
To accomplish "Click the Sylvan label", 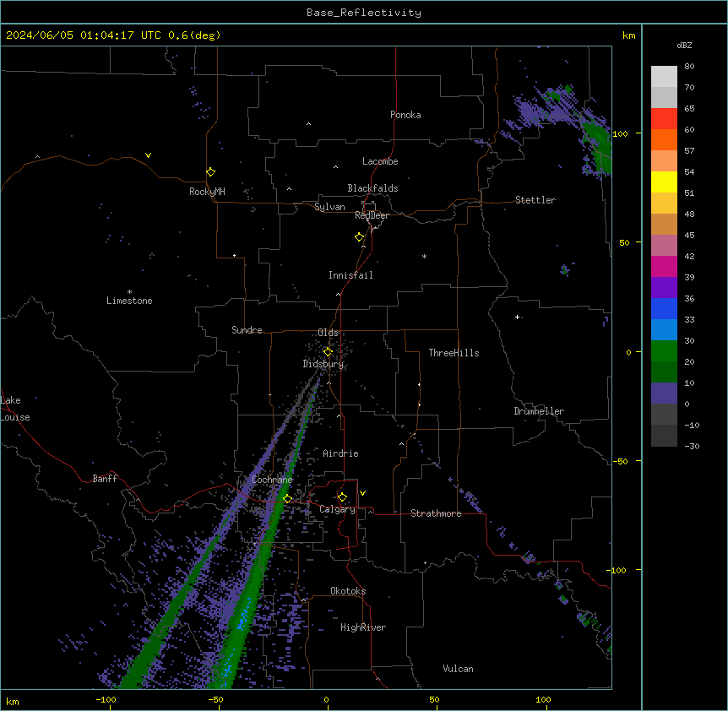I will pos(329,207).
